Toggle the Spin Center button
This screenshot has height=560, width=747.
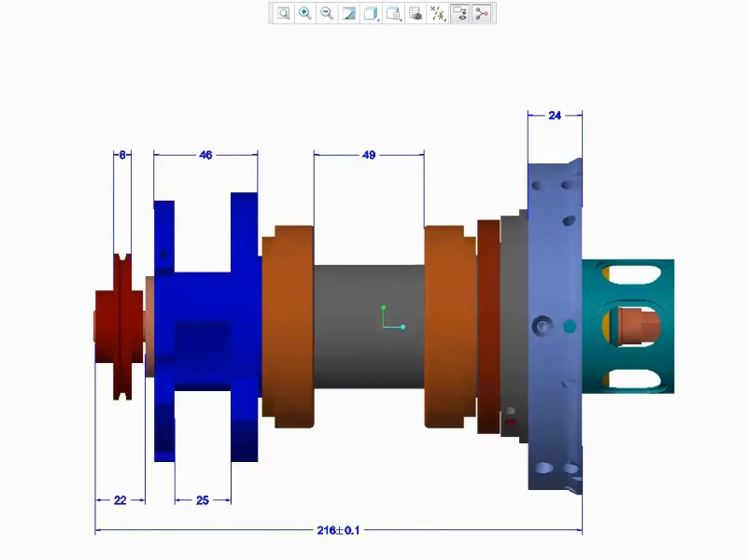coord(482,13)
